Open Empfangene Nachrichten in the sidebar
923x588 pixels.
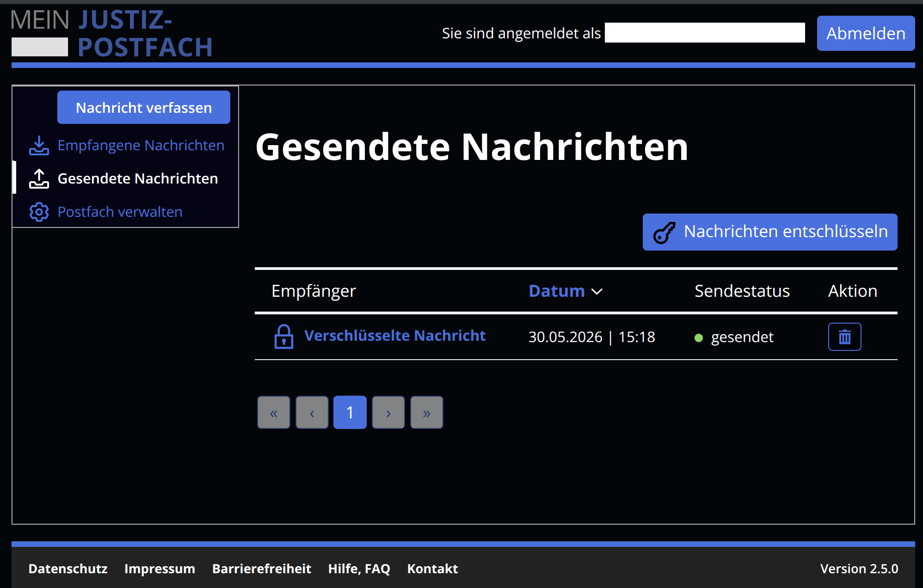point(141,146)
